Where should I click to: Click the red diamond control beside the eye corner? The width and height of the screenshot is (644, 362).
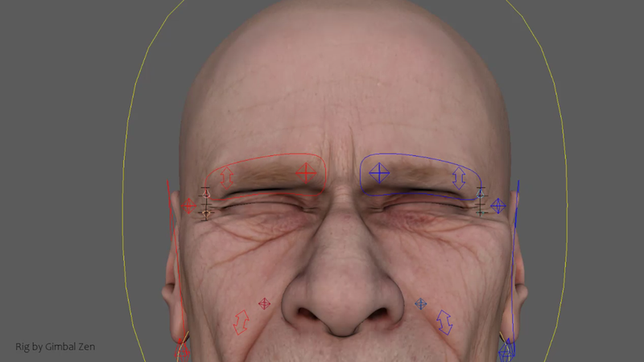189,206
